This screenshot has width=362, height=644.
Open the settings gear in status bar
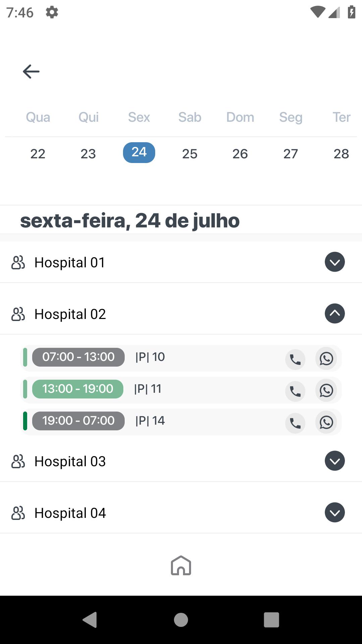[52, 12]
